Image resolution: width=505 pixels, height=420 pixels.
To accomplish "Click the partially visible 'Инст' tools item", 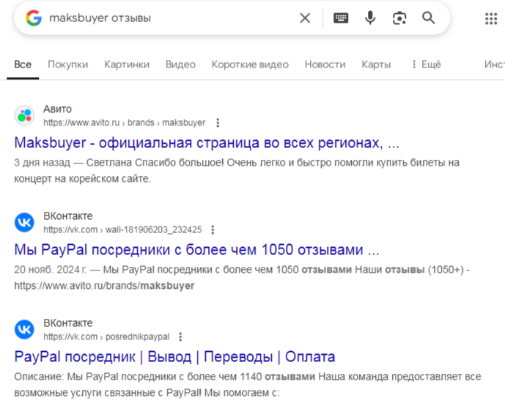I will point(494,65).
